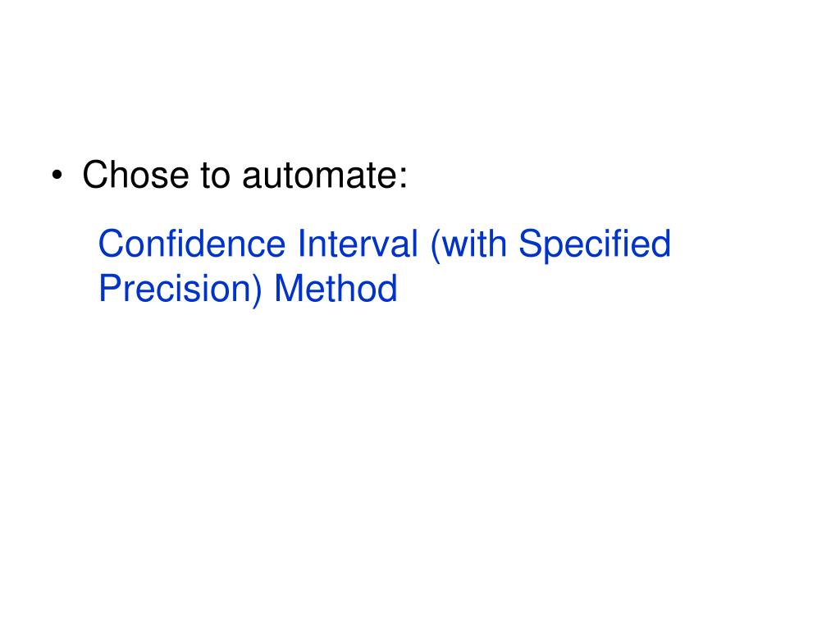Click the capital 'I' of 'Interval'

tap(301, 243)
